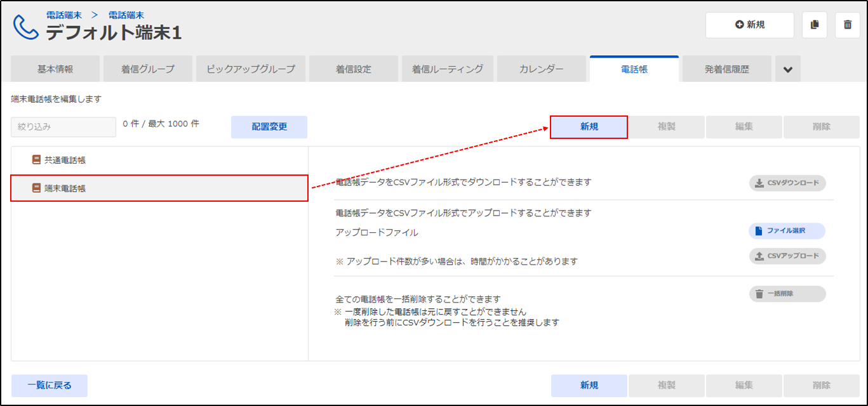Select 共通電話帳 in the tree list
The height and width of the screenshot is (406, 868).
[x=65, y=160]
